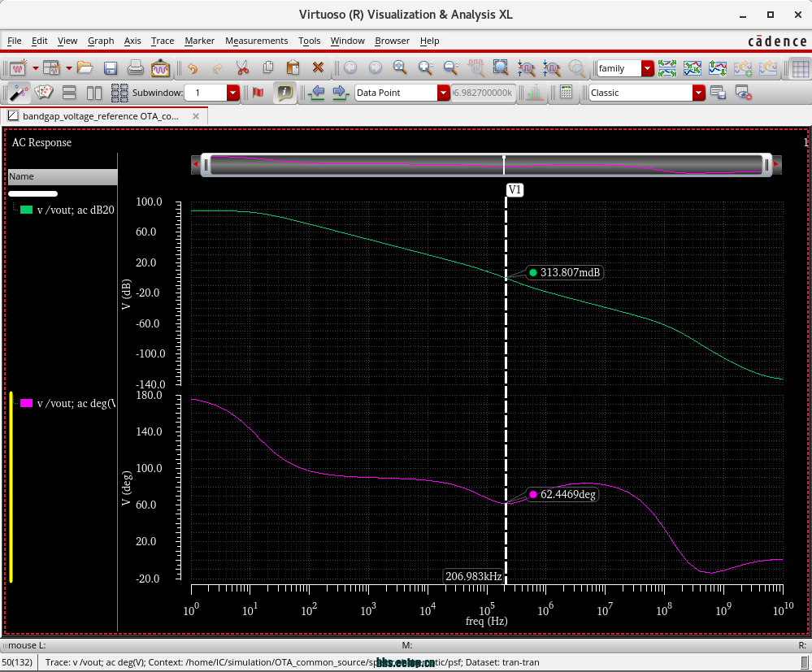
Task: Place a marker with the red flag icon
Action: tap(258, 93)
